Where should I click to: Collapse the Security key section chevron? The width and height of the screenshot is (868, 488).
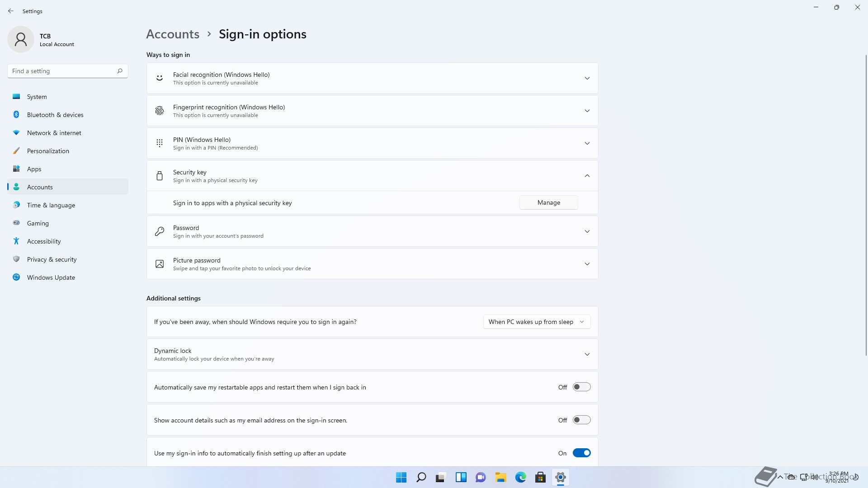[587, 176]
